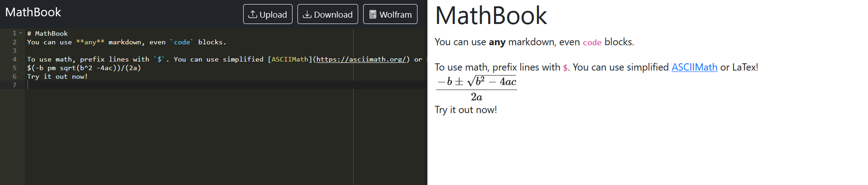The image size is (868, 185).
Task: Click the '[ASCIIMath]' link text in the editor
Action: point(290,59)
